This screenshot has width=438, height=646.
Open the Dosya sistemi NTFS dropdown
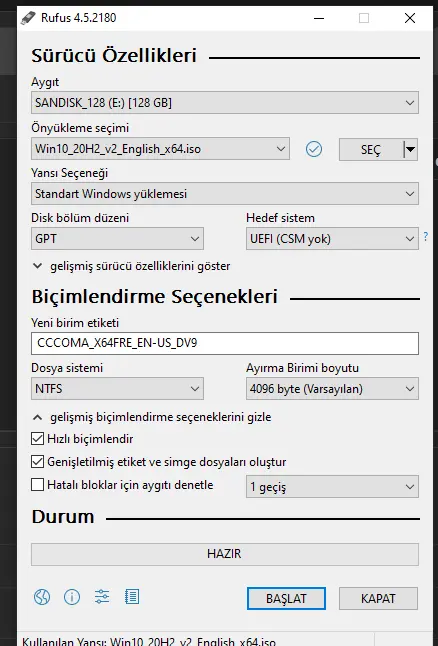click(x=117, y=389)
